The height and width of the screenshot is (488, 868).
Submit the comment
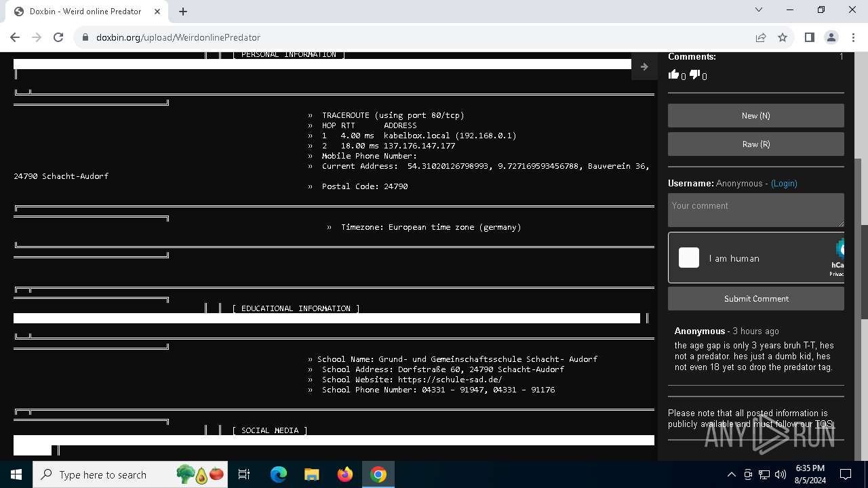click(x=756, y=299)
